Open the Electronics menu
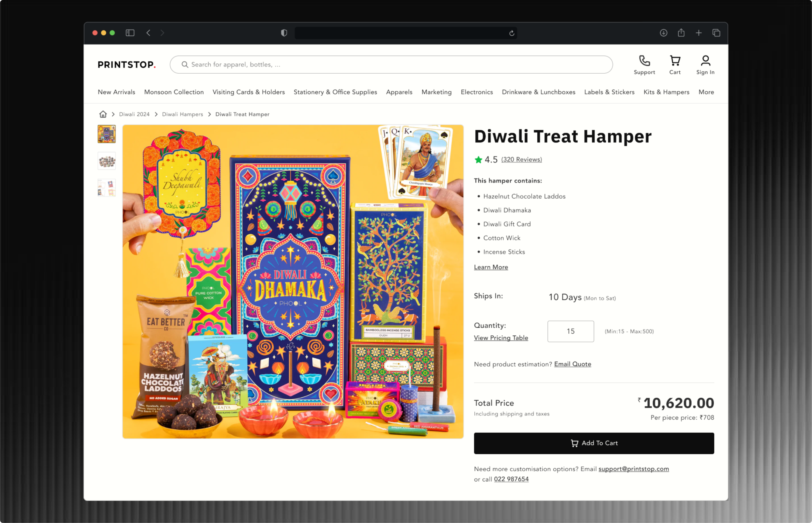 point(477,92)
